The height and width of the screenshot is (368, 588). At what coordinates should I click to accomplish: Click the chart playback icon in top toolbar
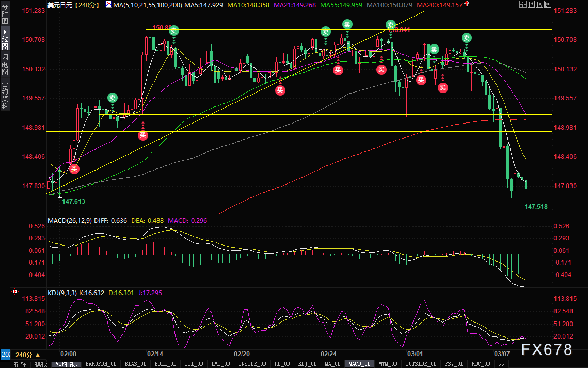pyautogui.click(x=539, y=5)
